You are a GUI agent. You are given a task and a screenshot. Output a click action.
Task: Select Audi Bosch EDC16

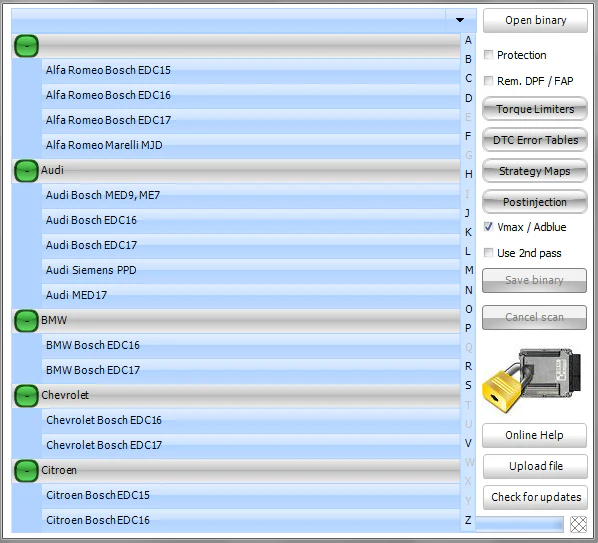point(251,220)
